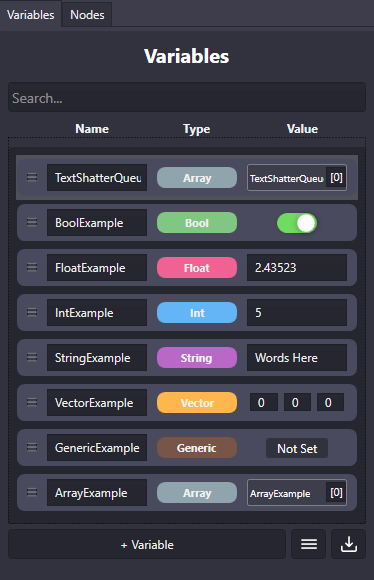The height and width of the screenshot is (580, 374).
Task: Expand the TextShatterQueue array value [0]
Action: pos(336,178)
